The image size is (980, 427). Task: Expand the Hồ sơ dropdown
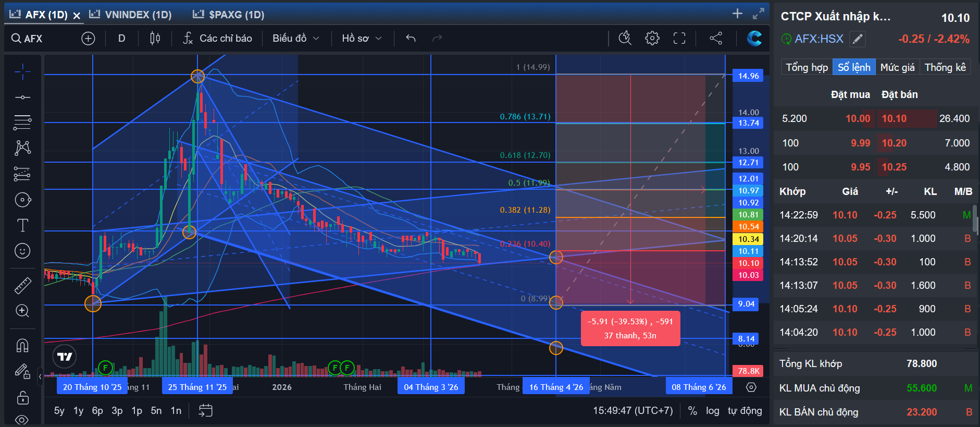click(362, 39)
